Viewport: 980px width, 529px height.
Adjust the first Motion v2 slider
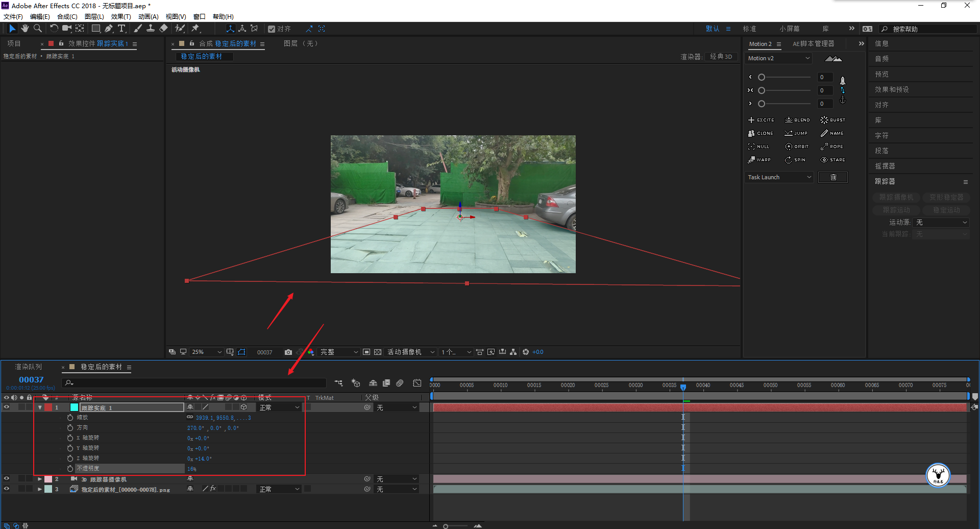(x=761, y=77)
